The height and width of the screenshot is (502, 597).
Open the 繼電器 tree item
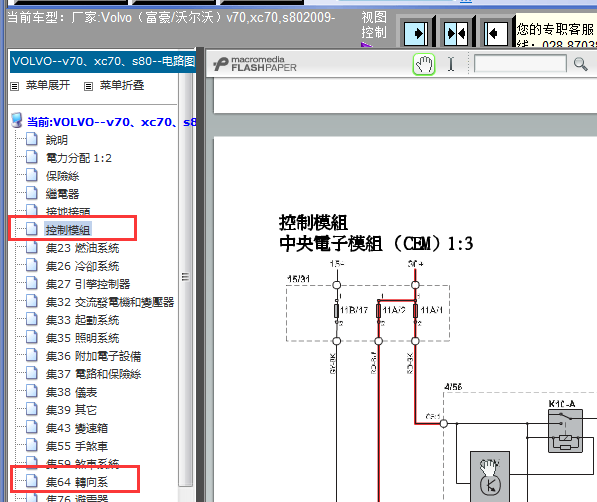pyautogui.click(x=62, y=193)
